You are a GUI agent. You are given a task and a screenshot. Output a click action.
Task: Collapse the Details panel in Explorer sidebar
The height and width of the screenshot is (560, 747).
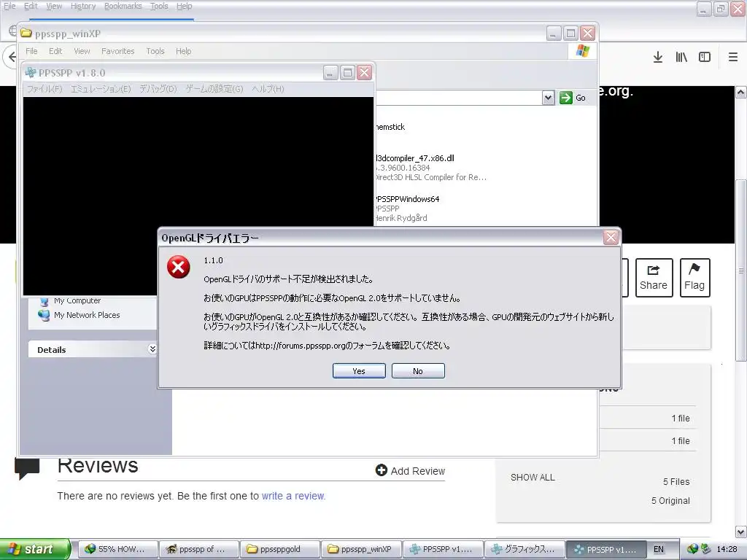tap(152, 349)
